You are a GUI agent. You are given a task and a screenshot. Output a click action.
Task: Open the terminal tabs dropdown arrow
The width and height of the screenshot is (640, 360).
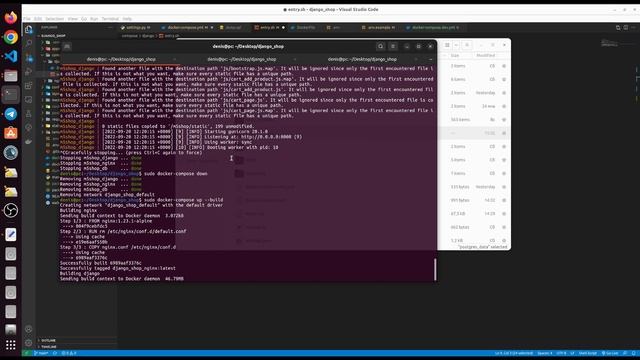[430, 60]
